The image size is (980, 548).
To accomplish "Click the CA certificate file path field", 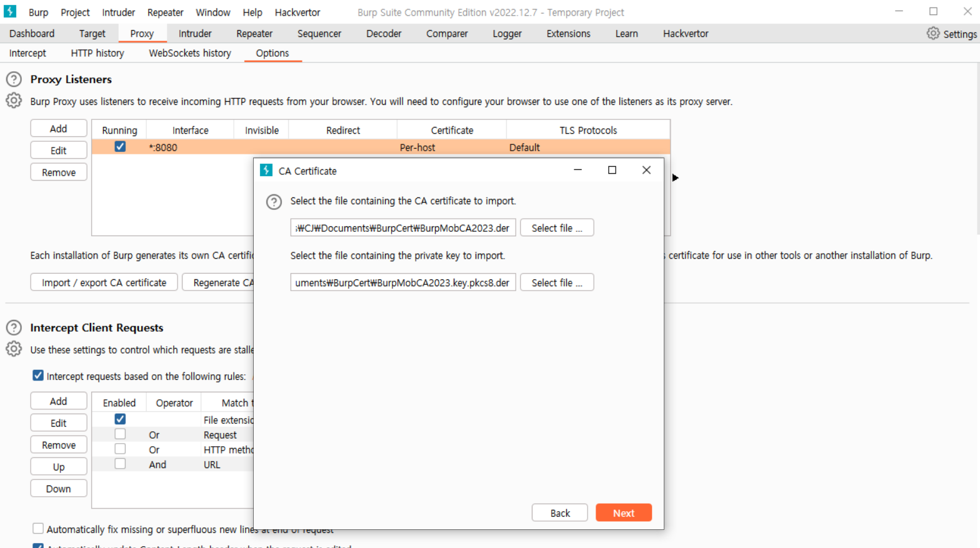I will coord(403,228).
